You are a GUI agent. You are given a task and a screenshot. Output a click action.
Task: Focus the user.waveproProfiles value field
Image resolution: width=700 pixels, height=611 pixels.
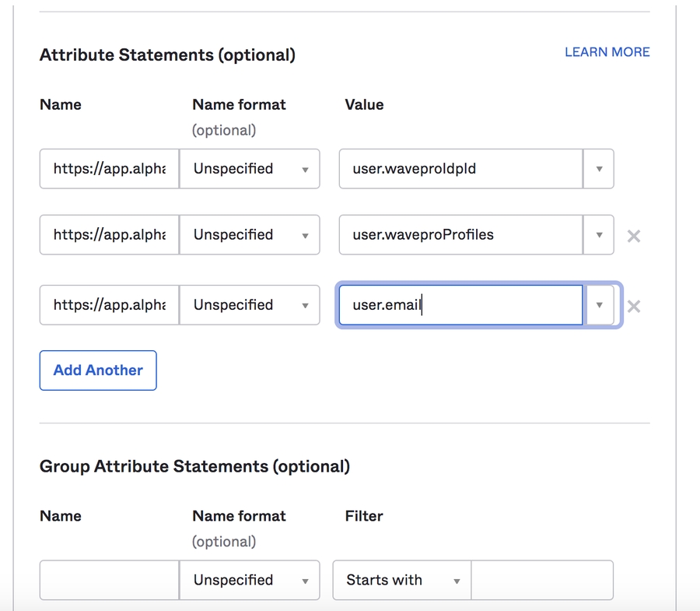click(460, 235)
